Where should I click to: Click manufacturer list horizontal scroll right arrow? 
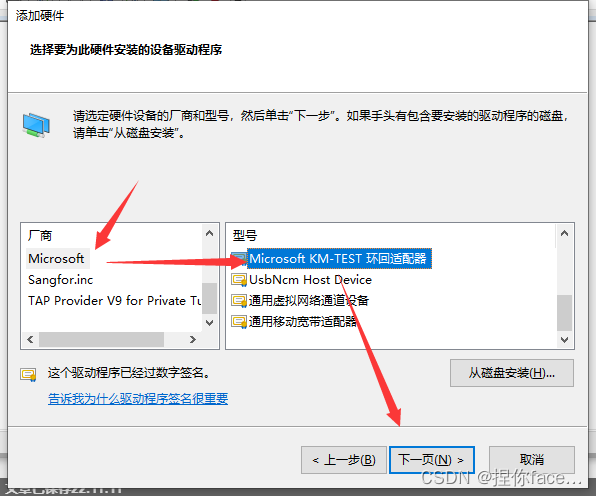pyautogui.click(x=193, y=339)
